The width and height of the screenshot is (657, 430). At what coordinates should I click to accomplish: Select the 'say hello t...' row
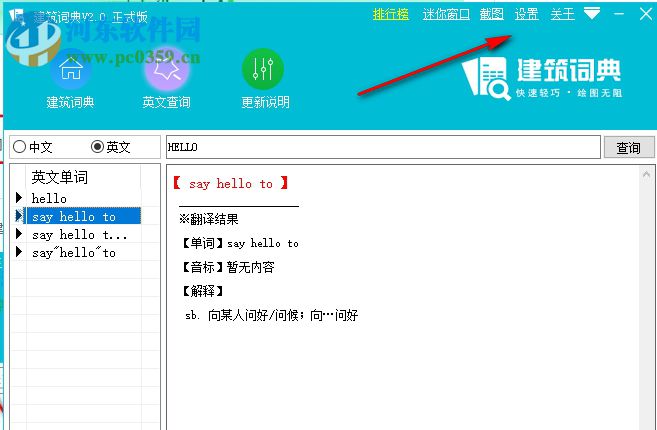tap(83, 234)
